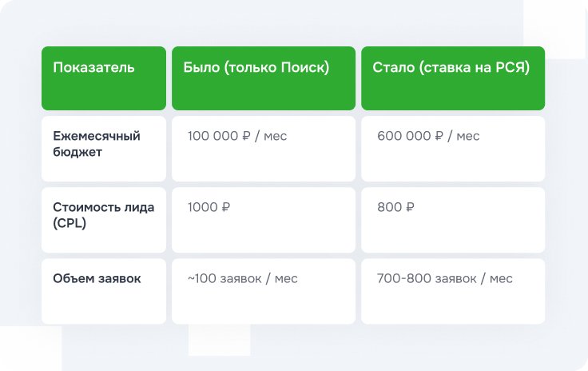Click the 1000 ₽ value cell
This screenshot has height=371, width=588.
pos(264,220)
